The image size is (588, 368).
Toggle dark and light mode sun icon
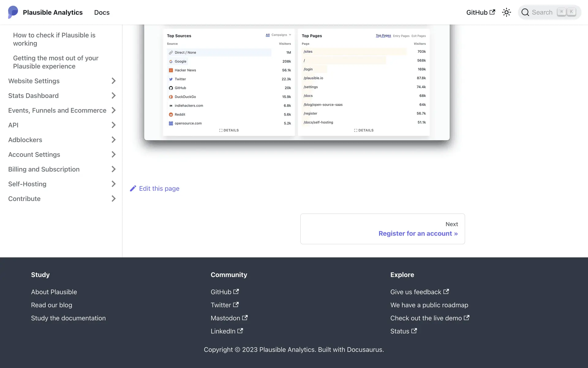[x=506, y=12]
